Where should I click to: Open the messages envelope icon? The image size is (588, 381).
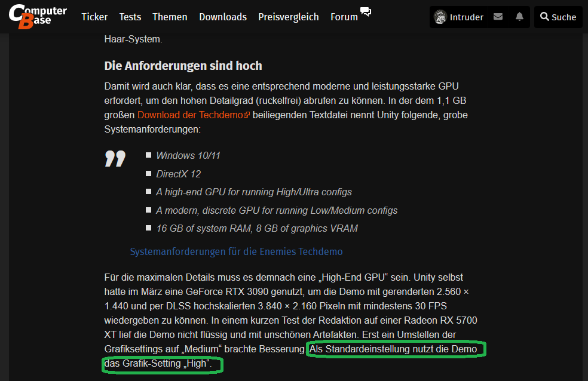coord(498,17)
